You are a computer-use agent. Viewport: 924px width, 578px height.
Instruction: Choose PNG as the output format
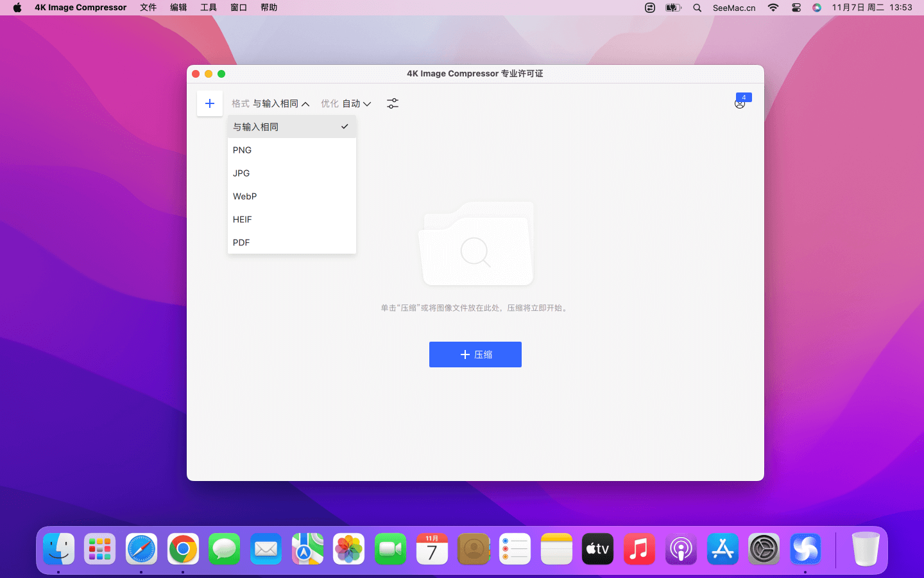click(291, 150)
